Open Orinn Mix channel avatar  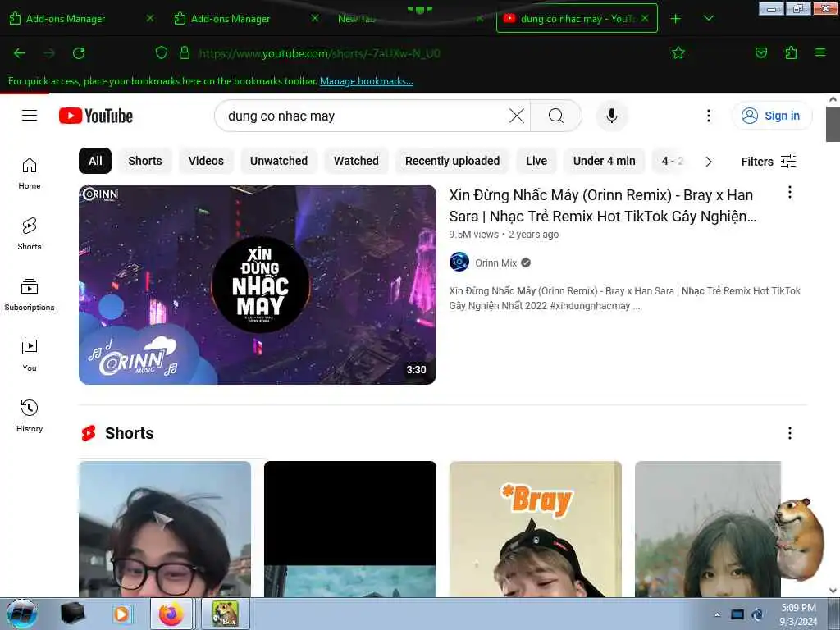click(459, 262)
